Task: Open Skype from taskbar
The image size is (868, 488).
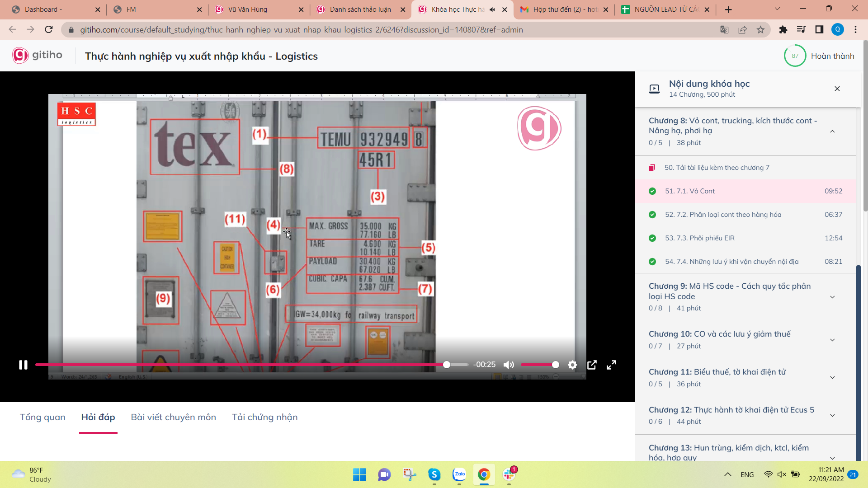Action: click(434, 475)
